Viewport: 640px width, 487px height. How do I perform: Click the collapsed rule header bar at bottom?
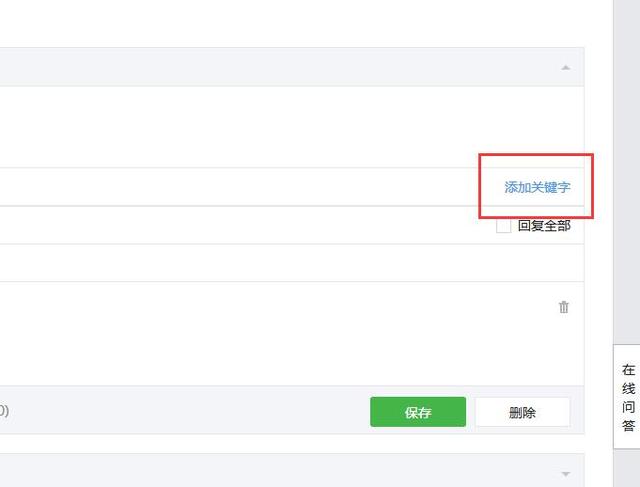coord(292,470)
